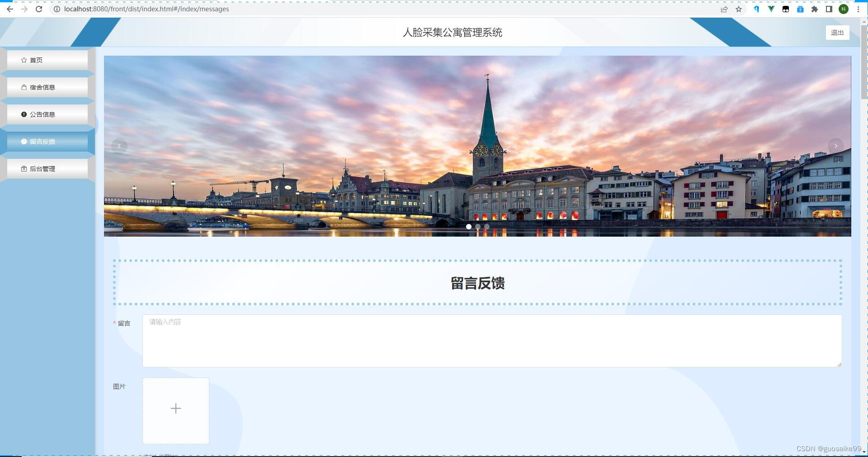Click the 图片 field label

(x=119, y=386)
